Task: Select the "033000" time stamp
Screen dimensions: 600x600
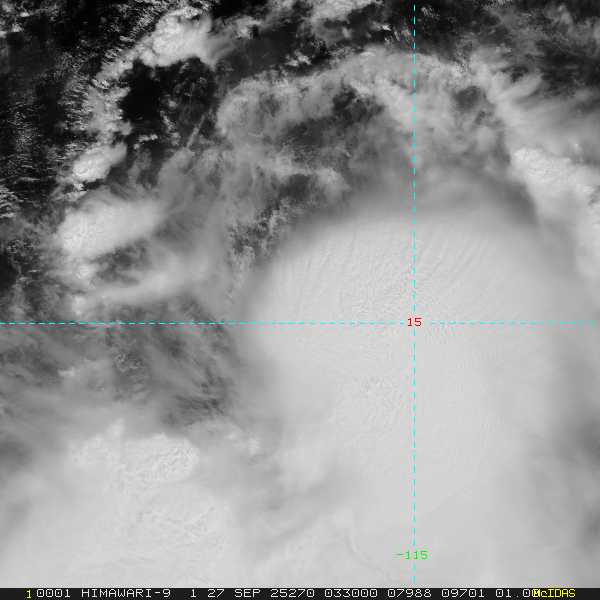Action: point(351,593)
